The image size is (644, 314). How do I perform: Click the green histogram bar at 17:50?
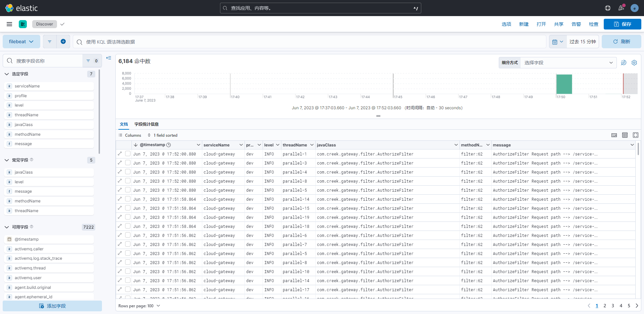click(564, 84)
